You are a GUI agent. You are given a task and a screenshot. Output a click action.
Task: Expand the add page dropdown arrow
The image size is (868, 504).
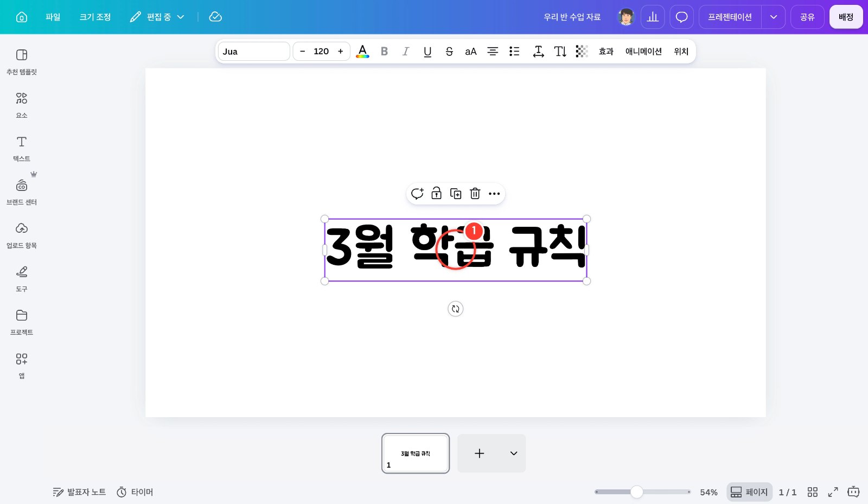(x=514, y=453)
